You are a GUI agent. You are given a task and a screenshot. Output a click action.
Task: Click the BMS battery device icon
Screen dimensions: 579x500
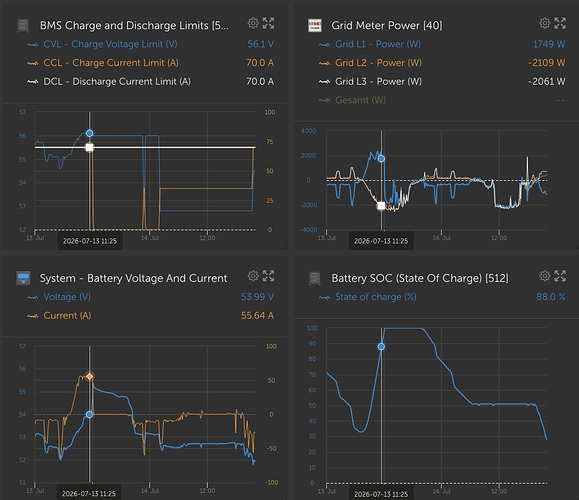click(x=23, y=25)
